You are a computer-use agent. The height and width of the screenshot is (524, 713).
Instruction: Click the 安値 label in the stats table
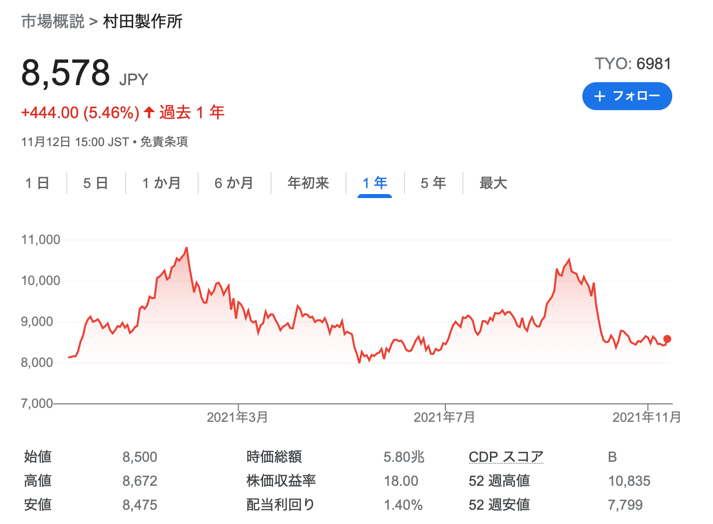pos(38,504)
